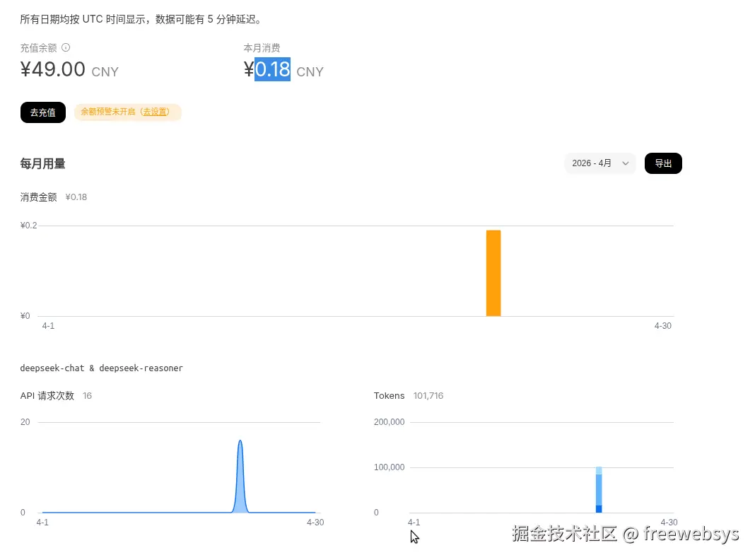Click the deepseek-chat & deepseek-reasoner label
The image size is (755, 560).
pos(101,368)
